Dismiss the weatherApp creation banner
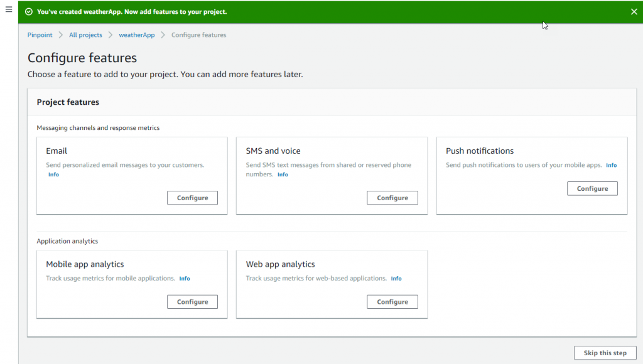Viewport: 643px width, 364px height. [633, 11]
